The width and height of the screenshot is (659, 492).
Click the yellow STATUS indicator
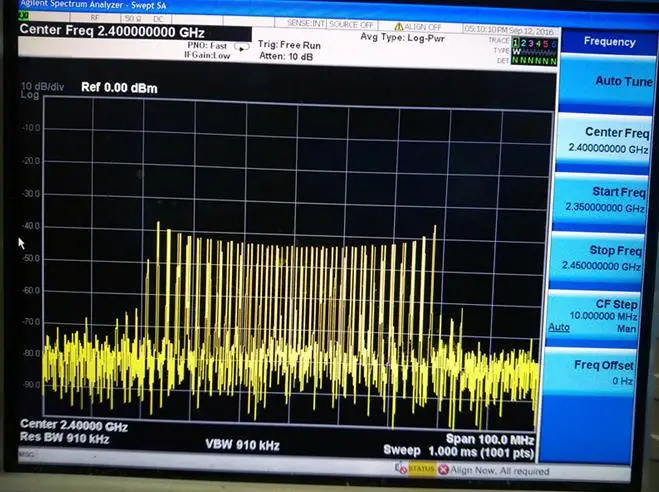[421, 468]
